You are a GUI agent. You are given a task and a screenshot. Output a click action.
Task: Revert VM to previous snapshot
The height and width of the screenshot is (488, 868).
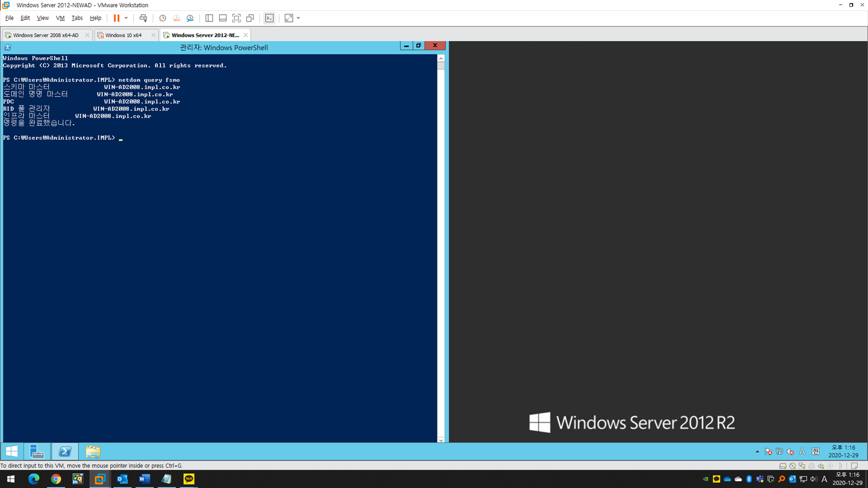176,18
